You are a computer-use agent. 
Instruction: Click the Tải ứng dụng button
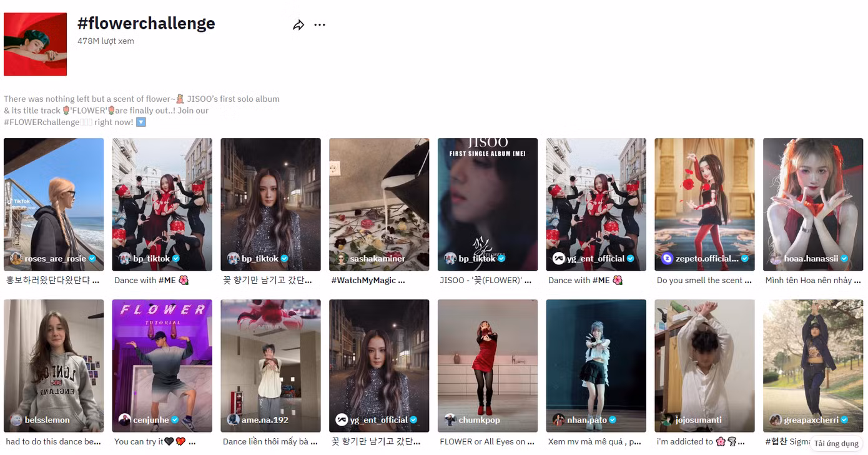tap(836, 444)
